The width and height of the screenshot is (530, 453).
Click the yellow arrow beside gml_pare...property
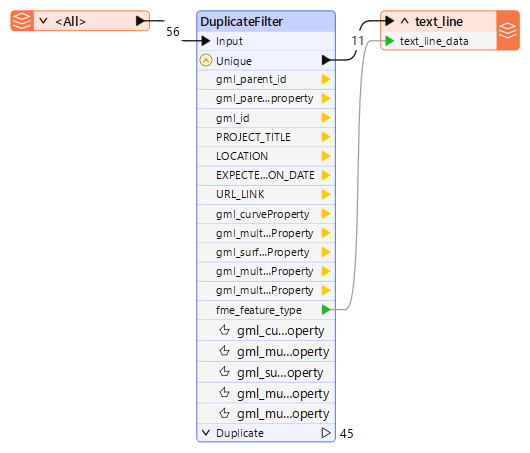326,98
